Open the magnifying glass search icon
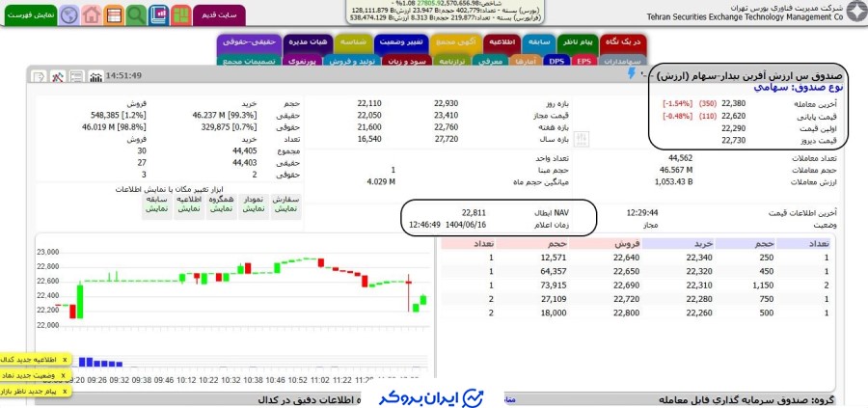This screenshot has height=408, width=868. (136, 15)
